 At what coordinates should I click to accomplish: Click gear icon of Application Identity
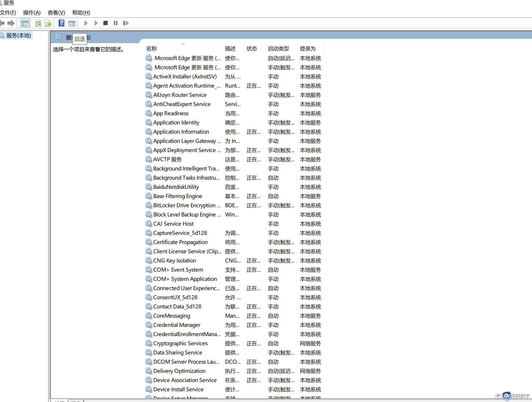pos(149,122)
